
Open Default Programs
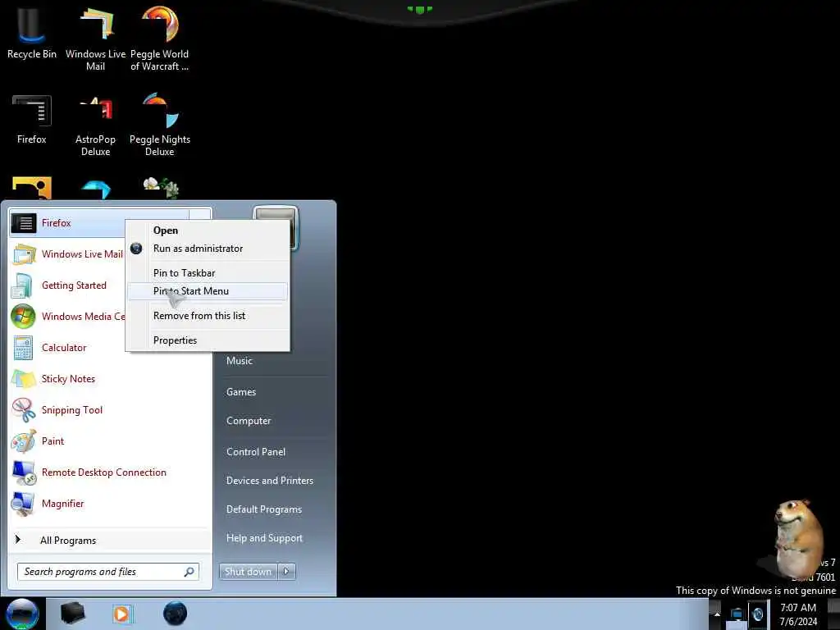pos(263,510)
